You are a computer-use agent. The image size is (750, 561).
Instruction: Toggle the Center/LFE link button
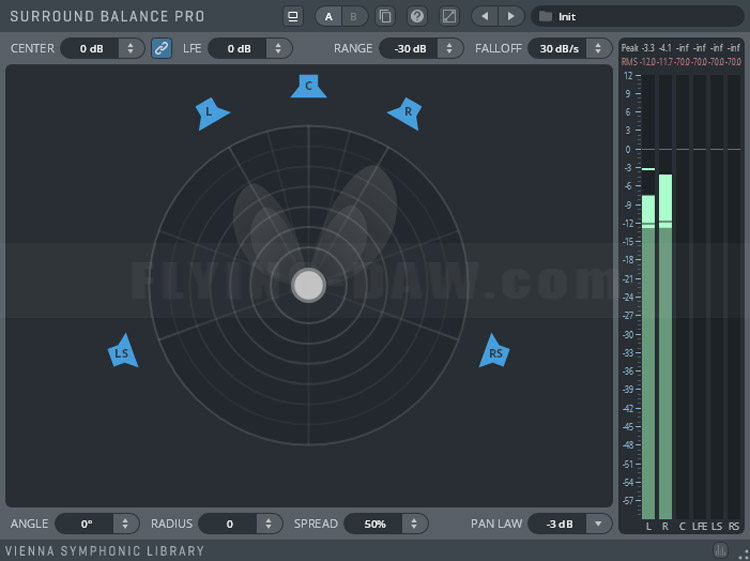(x=162, y=48)
